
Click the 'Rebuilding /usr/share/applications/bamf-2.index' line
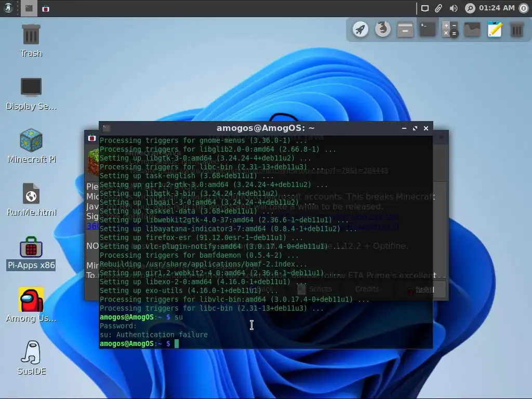[203, 264]
